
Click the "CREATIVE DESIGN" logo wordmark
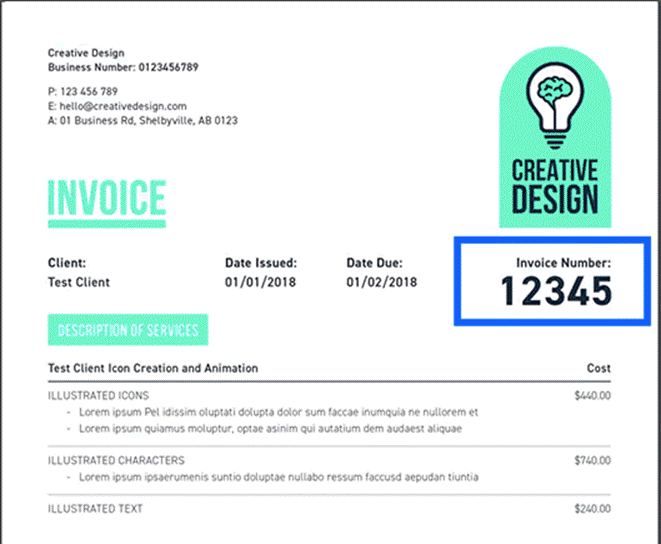[x=555, y=186]
